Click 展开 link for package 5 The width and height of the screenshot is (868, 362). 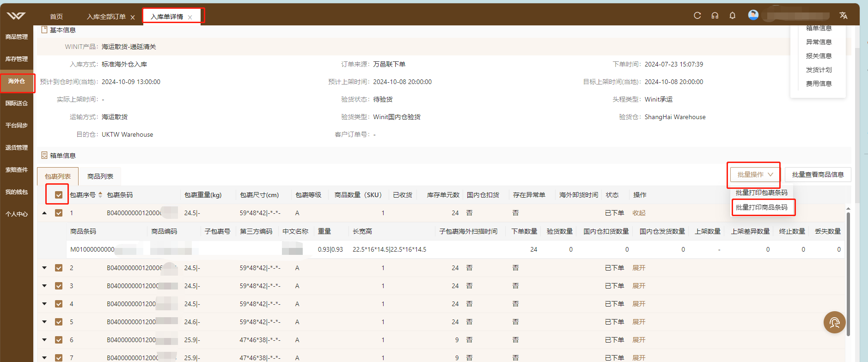(639, 322)
